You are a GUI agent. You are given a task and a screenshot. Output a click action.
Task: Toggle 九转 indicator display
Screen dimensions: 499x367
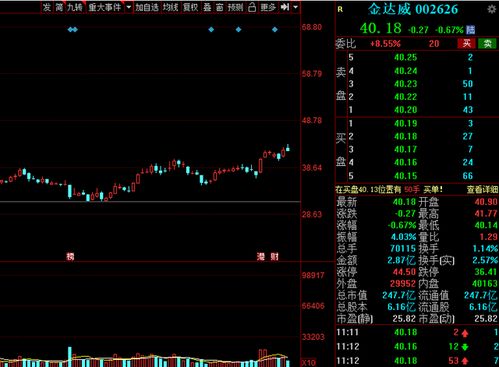click(x=75, y=7)
